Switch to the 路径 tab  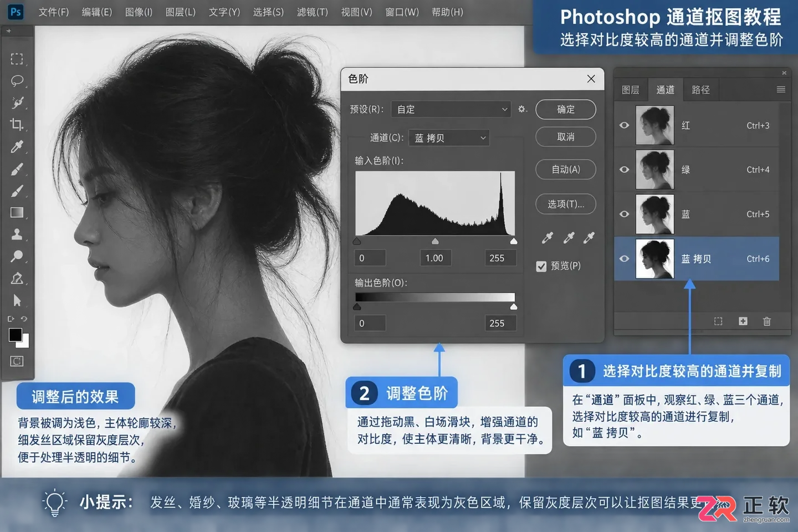click(x=701, y=90)
